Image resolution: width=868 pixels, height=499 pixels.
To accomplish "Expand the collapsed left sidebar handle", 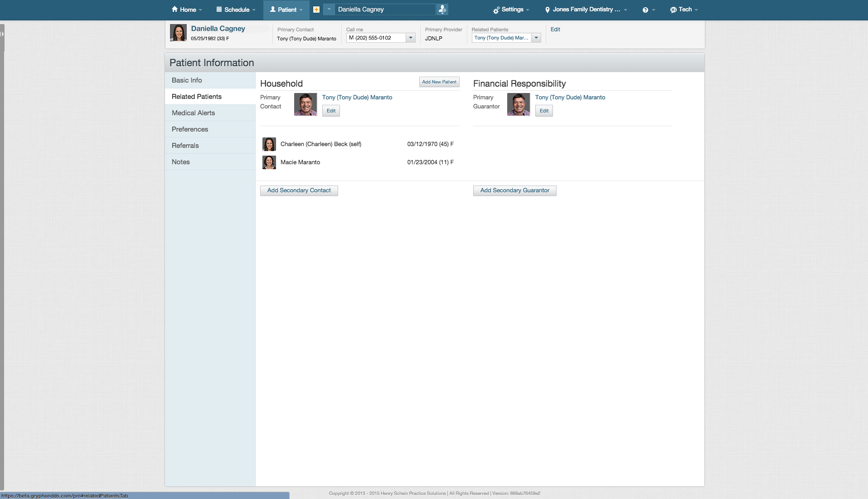I will 2,34.
